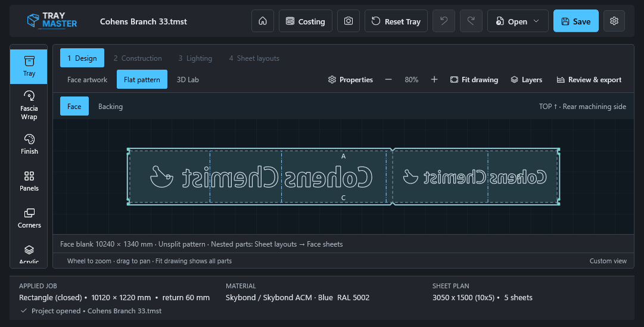Open the Fascia Wrap sidebar section
644x327 pixels.
click(29, 105)
